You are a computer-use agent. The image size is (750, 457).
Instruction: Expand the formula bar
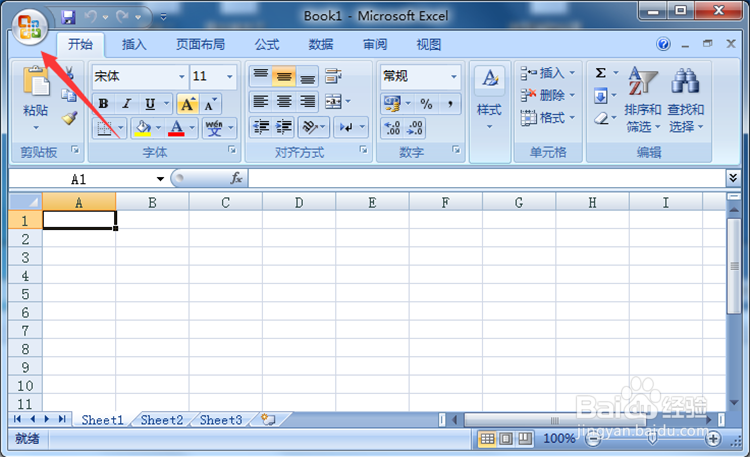coord(733,178)
